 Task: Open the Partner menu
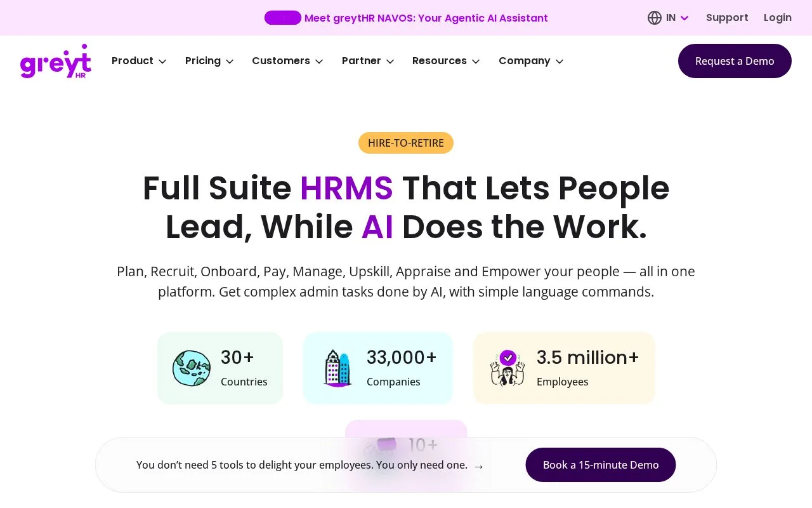click(x=368, y=61)
